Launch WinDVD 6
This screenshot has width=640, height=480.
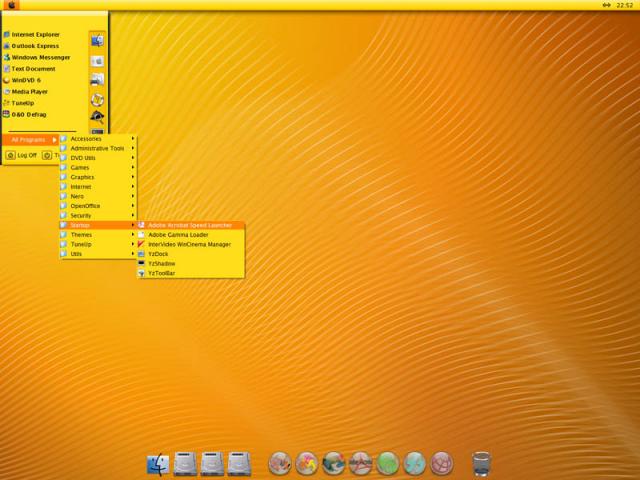(x=22, y=80)
